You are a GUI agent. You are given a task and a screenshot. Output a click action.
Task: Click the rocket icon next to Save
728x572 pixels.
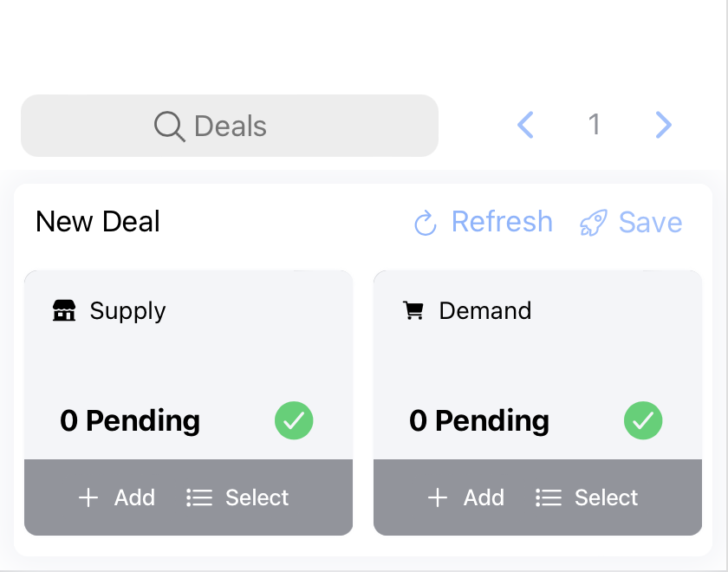(x=593, y=223)
